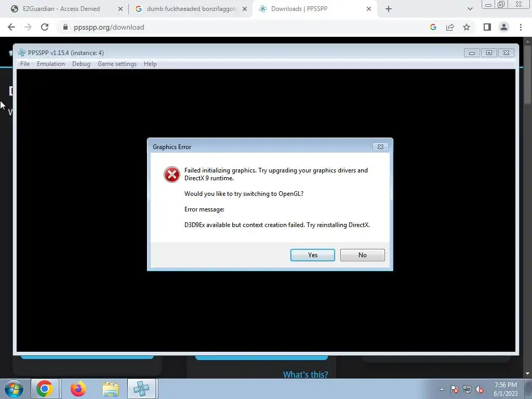Open Action Center flag icon
The height and width of the screenshot is (399, 532).
pos(455,390)
